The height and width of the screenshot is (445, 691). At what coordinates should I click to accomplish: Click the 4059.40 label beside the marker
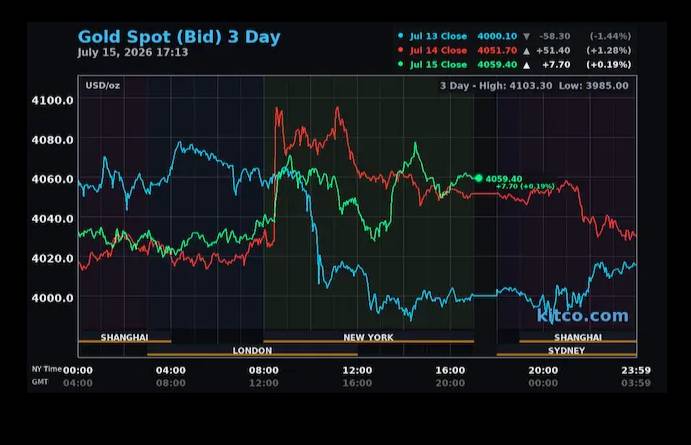[503, 179]
